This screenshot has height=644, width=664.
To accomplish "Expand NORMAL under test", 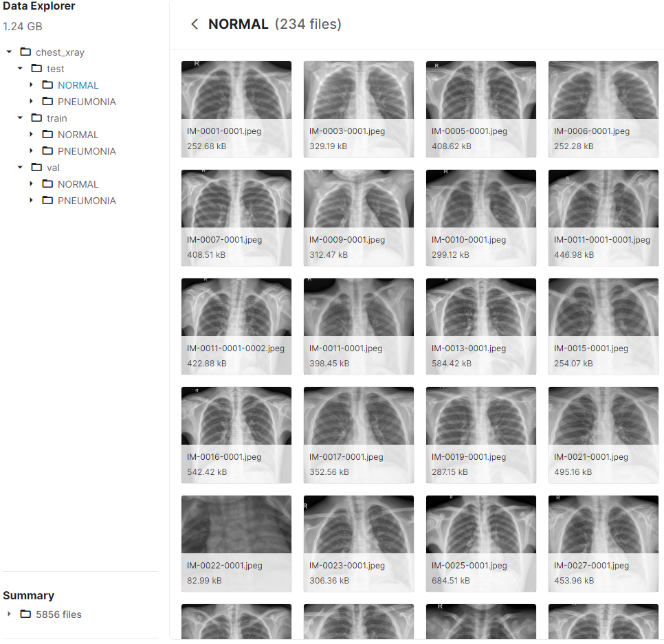I will coord(31,85).
